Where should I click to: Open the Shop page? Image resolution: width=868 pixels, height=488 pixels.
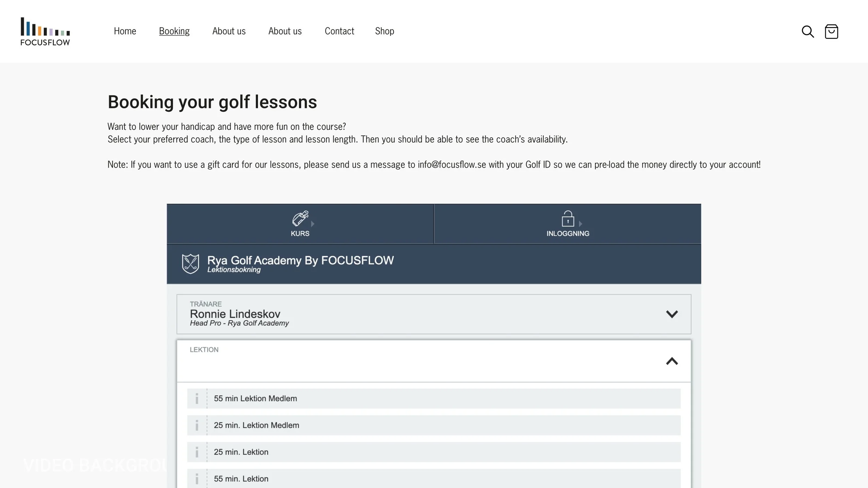(x=384, y=31)
